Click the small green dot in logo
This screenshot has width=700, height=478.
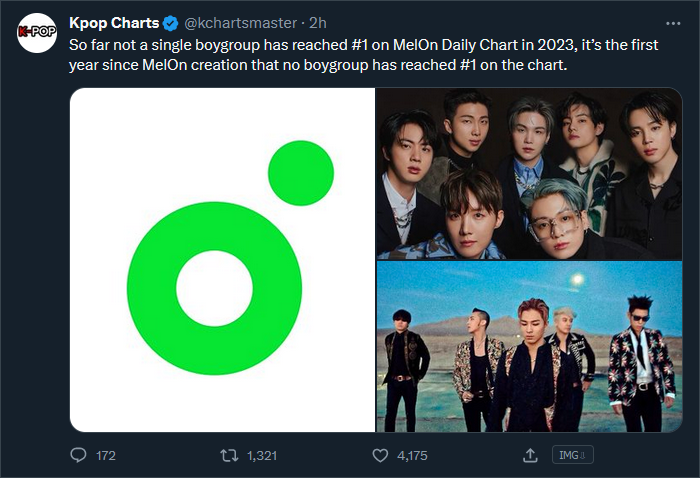301,173
